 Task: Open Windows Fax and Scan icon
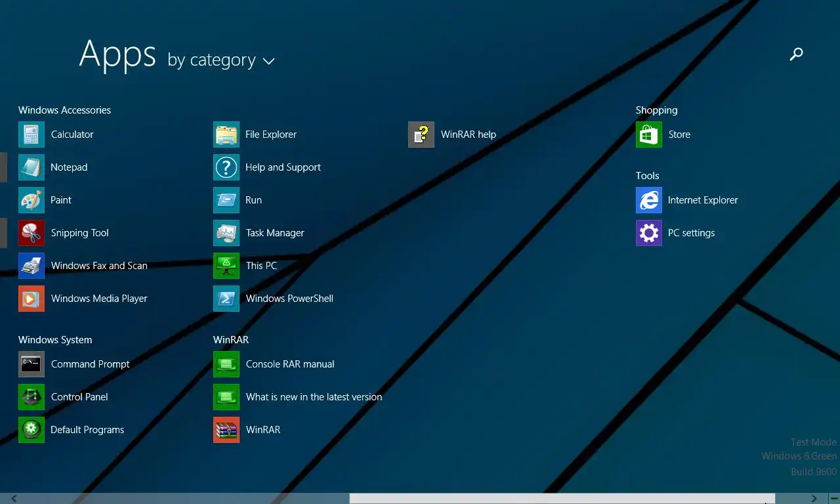[x=31, y=266]
